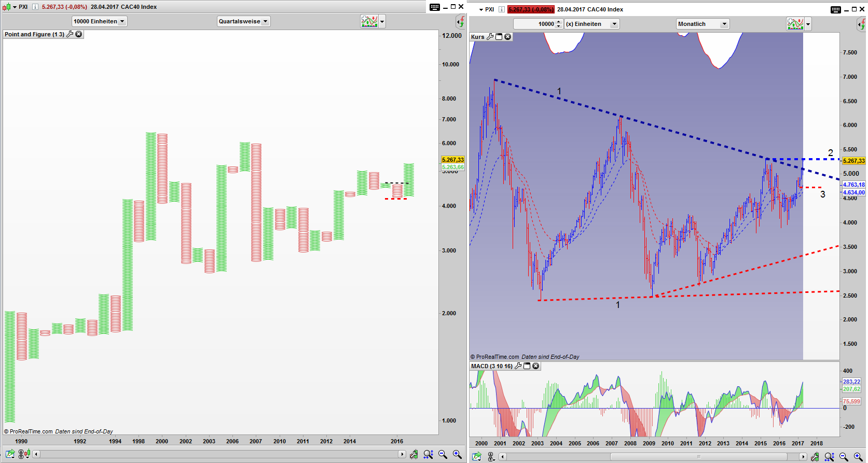Decrease units with stepper down arrow

(x=559, y=26)
